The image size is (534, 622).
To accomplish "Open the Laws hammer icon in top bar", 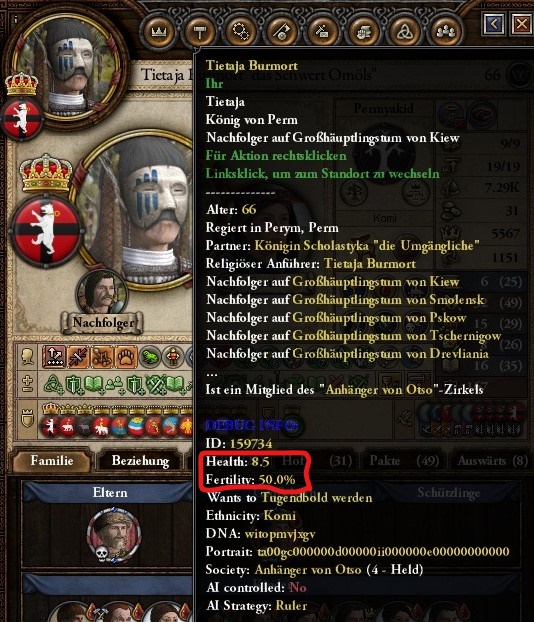I will click(200, 31).
